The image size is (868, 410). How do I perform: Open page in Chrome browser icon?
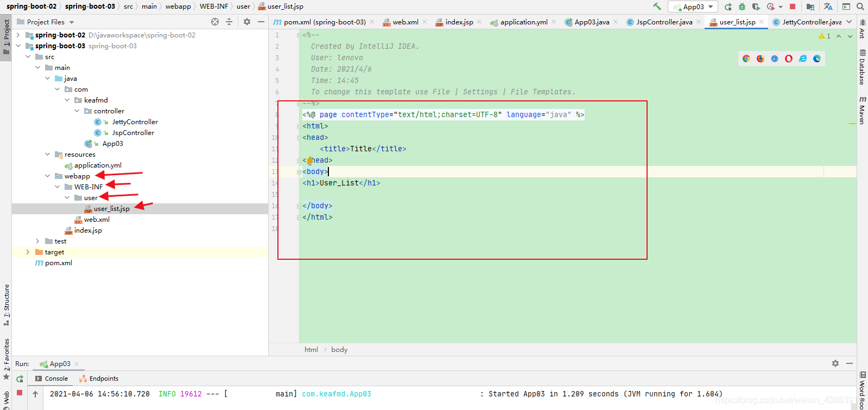pos(746,59)
